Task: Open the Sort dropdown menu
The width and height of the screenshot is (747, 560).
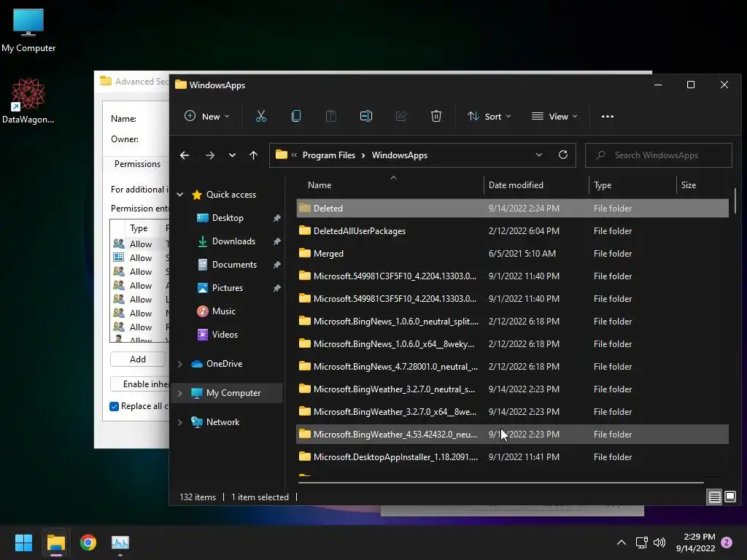Action: pos(489,116)
